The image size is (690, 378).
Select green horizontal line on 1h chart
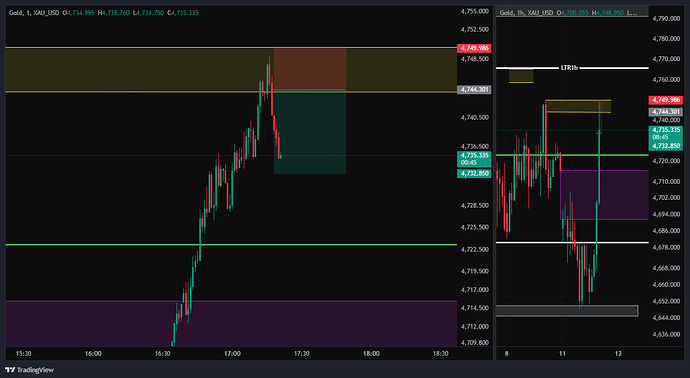tap(572, 155)
